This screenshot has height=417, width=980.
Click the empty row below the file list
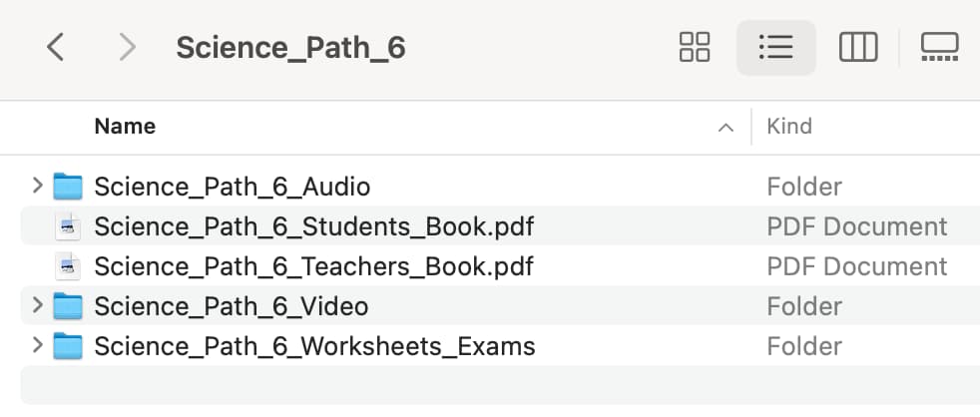(x=500, y=385)
